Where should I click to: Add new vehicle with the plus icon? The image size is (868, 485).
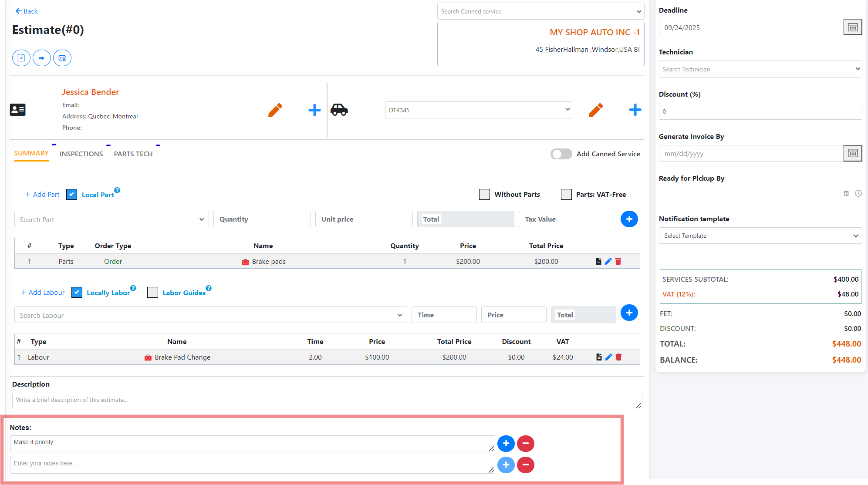pos(635,110)
